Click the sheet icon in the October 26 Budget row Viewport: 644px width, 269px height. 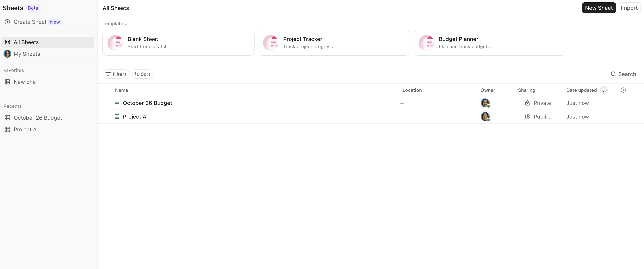pos(117,103)
